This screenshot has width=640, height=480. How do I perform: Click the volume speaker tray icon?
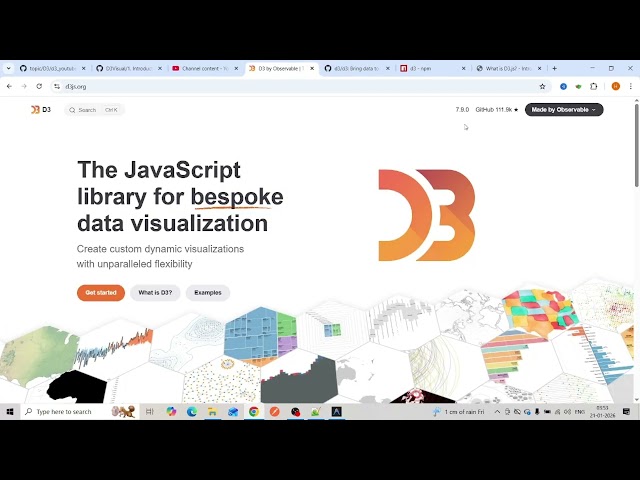tap(567, 412)
